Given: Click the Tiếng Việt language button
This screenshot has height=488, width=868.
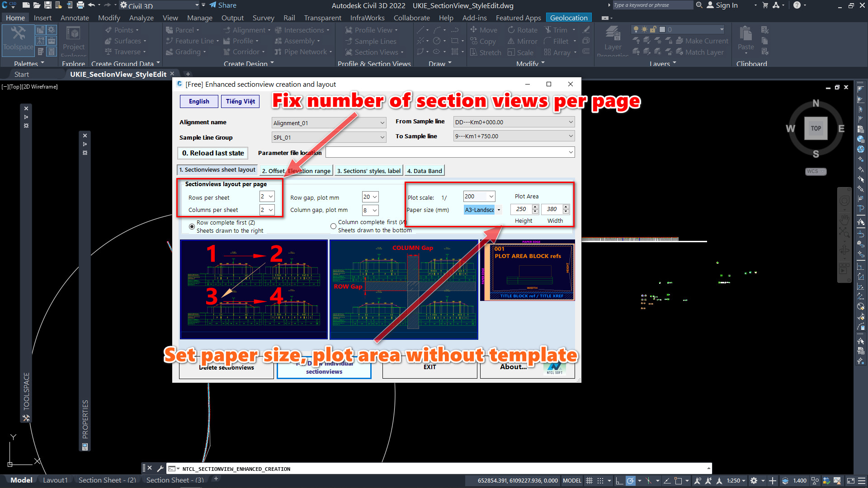Looking at the screenshot, I should (240, 101).
